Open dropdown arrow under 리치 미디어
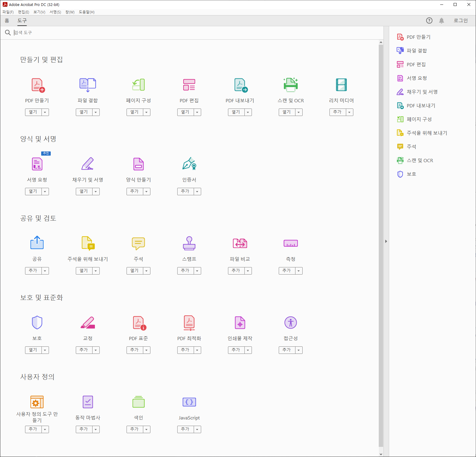476x457 pixels. (349, 112)
